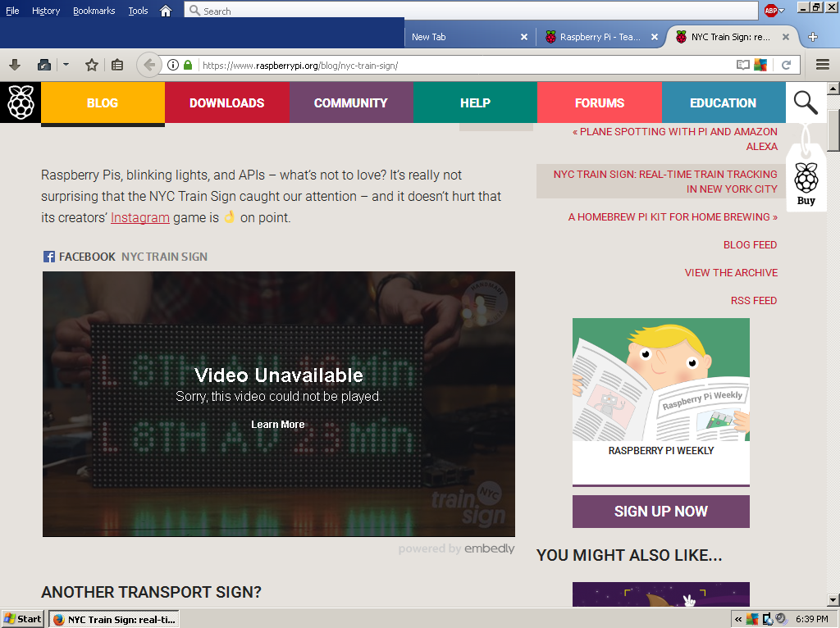Click the embedly link
Screen dimensions: 840x628
(489, 548)
